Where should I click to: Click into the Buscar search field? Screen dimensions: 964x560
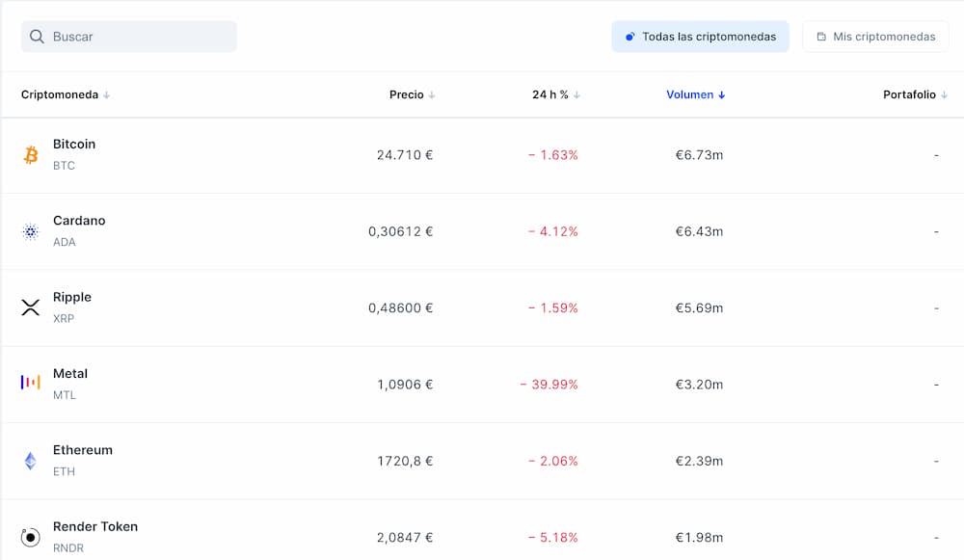[x=129, y=37]
